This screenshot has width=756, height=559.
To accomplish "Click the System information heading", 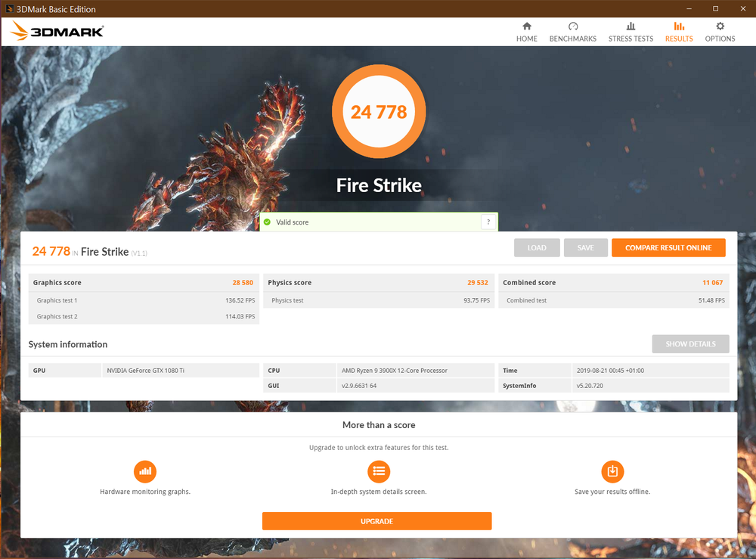I will tap(67, 344).
